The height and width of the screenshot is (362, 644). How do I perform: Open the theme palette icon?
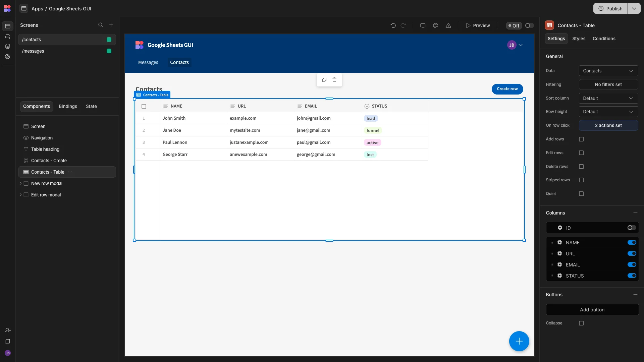click(436, 25)
